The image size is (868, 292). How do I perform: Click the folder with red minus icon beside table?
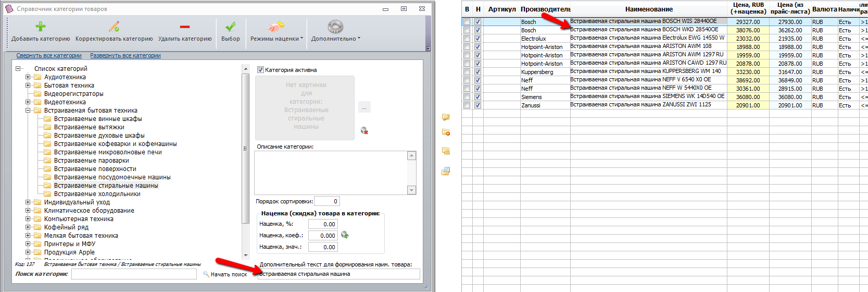point(446,132)
